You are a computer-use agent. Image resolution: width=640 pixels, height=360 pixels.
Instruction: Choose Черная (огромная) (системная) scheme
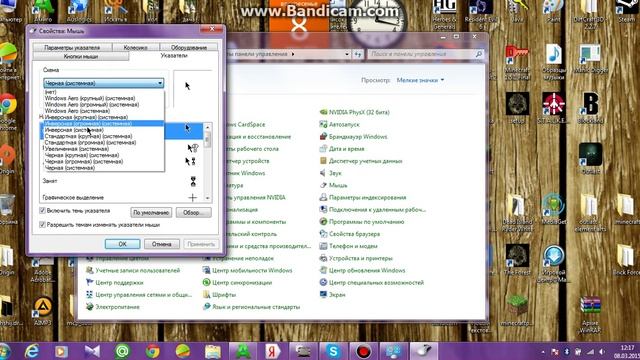click(104, 161)
